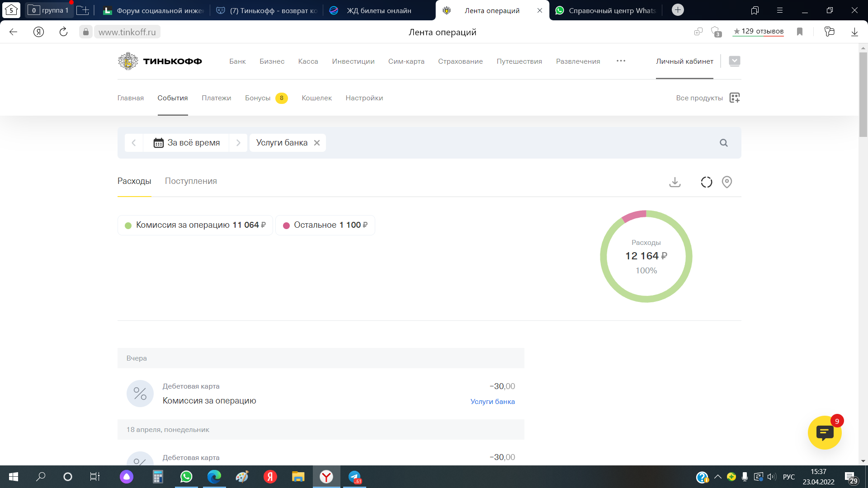This screenshot has height=488, width=868.
Task: Toggle the circular chart view icon
Action: [706, 182]
